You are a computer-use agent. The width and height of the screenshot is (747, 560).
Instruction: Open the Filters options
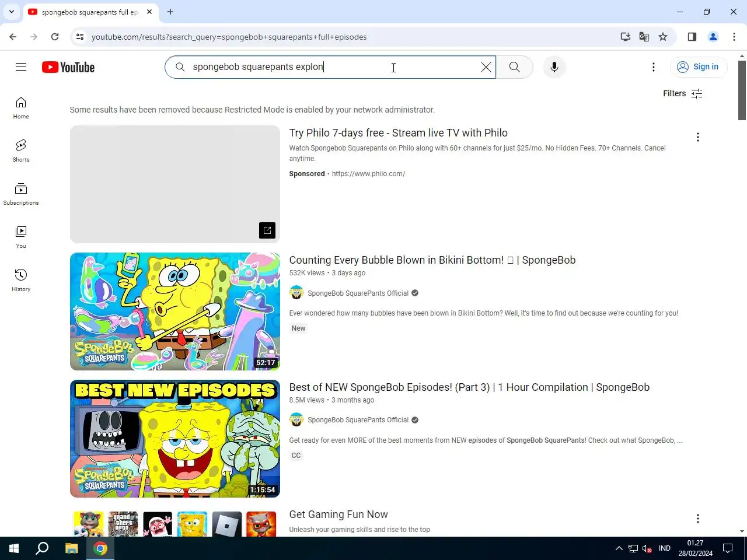click(682, 93)
